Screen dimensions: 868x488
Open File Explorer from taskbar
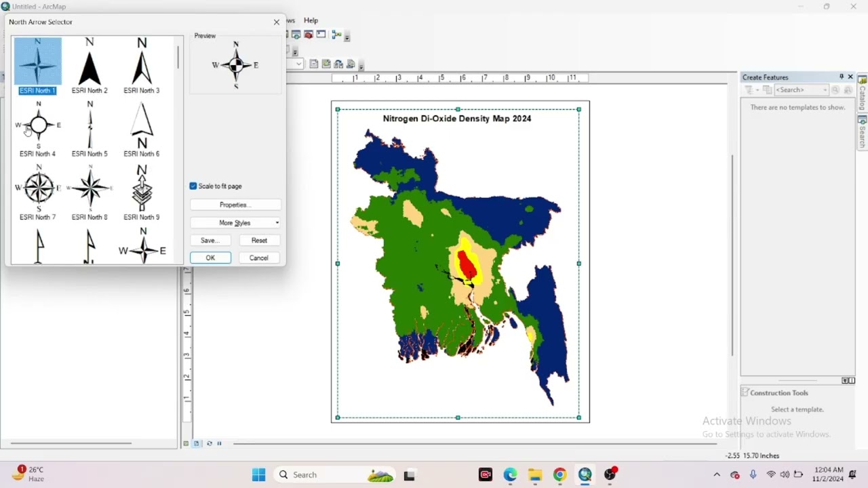[x=535, y=475]
